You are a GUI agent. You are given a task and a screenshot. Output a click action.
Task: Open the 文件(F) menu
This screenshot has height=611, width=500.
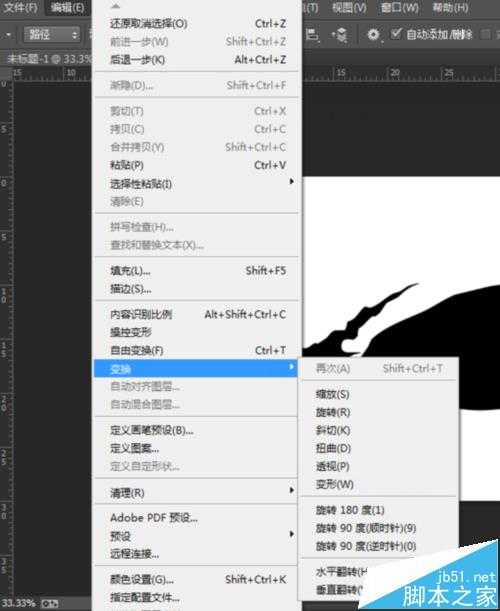[20, 7]
